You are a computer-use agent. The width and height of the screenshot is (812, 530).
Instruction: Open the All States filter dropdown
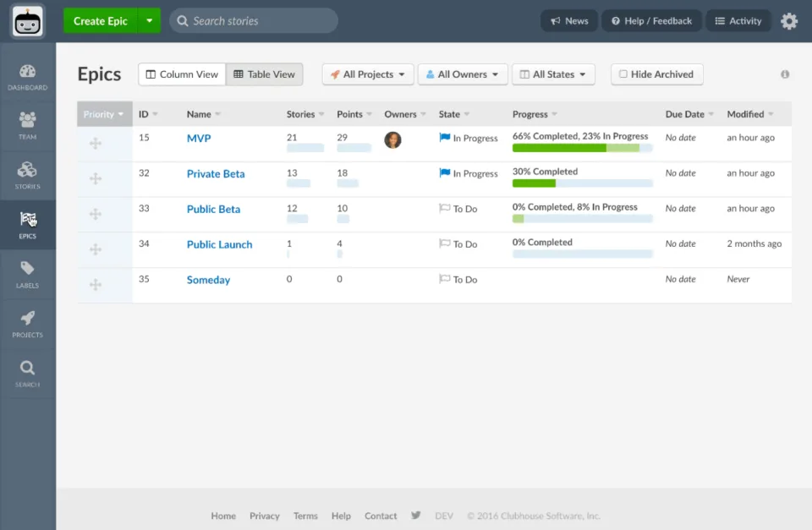[x=553, y=74]
